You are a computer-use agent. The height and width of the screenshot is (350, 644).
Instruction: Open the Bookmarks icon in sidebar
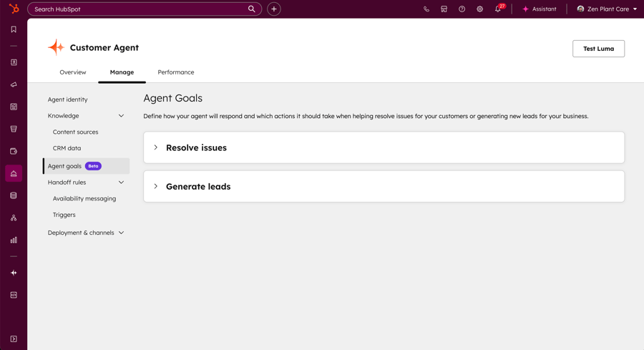point(14,29)
